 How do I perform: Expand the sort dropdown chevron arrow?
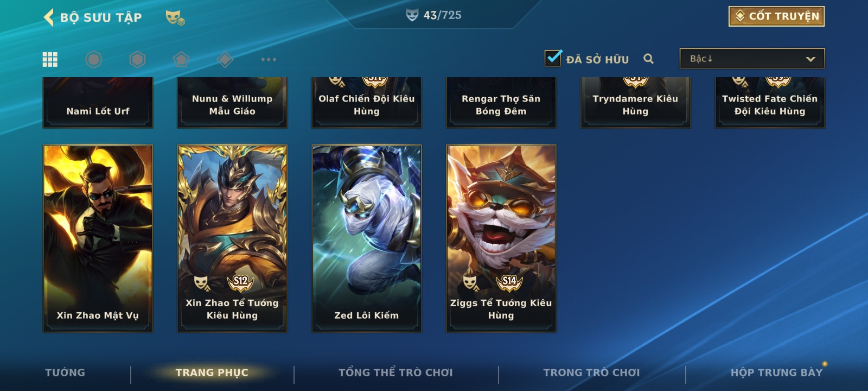(810, 59)
